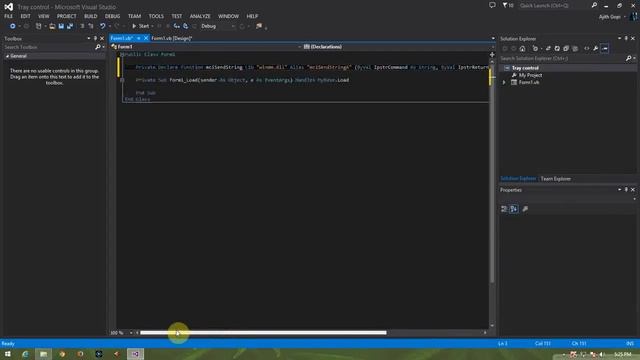640x360 pixels.
Task: Open the BUILD menu
Action: tap(91, 16)
